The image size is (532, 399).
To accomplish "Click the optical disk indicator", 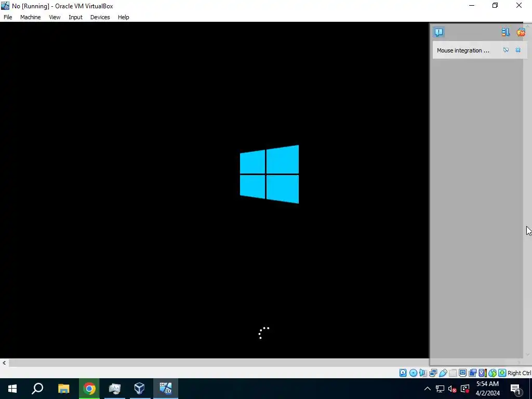I will (413, 373).
